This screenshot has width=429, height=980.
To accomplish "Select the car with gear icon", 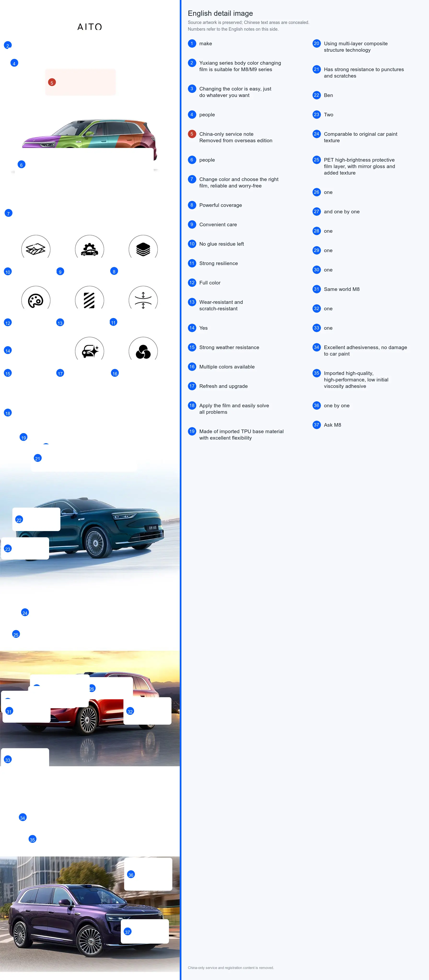I will (x=89, y=249).
